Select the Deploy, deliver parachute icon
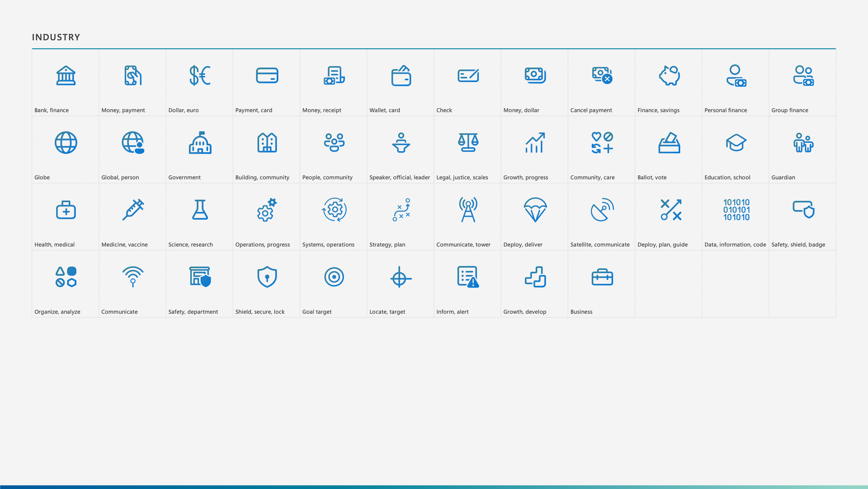This screenshot has height=489, width=868. (535, 210)
